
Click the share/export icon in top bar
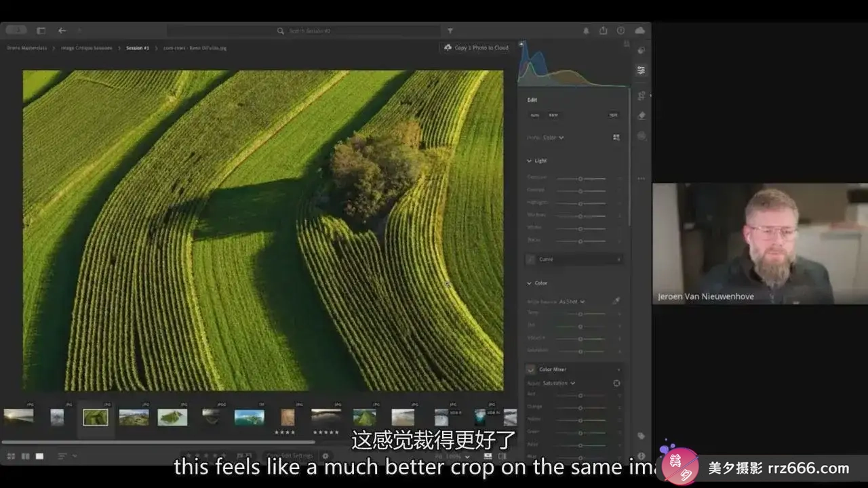pyautogui.click(x=604, y=30)
